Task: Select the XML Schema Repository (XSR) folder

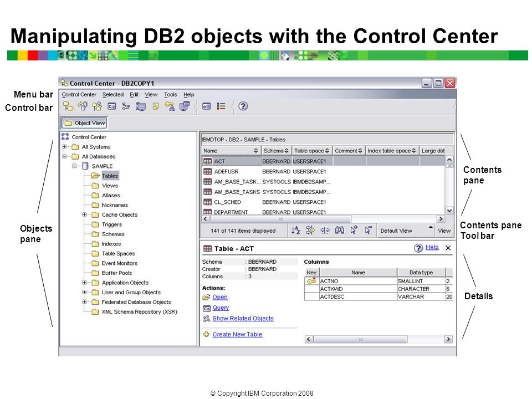Action: coord(135,311)
